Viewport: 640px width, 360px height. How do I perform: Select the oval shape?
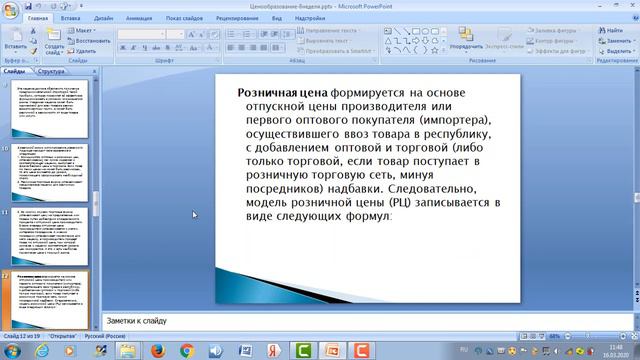(x=425, y=31)
